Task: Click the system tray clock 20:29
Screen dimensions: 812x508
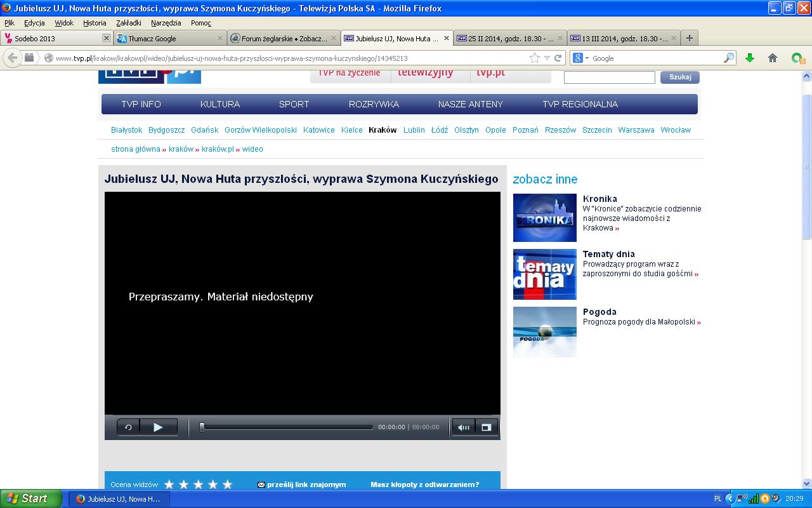Action: click(x=794, y=499)
